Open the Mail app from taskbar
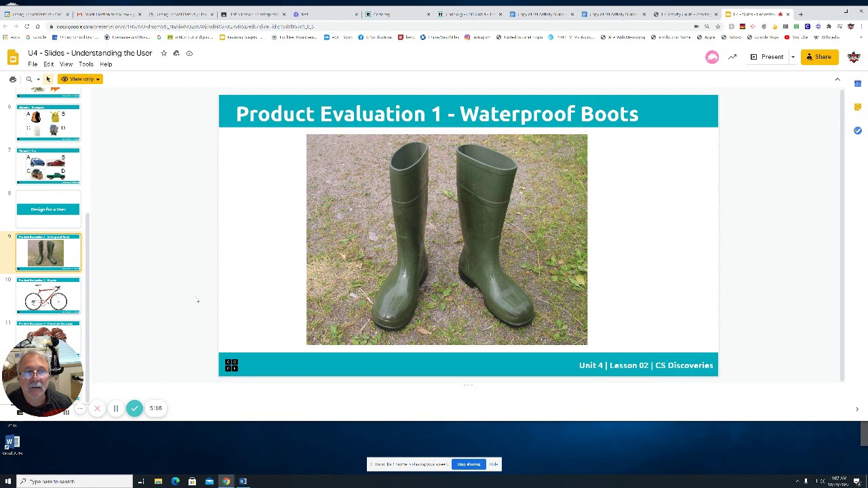This screenshot has width=868, height=488. (209, 481)
